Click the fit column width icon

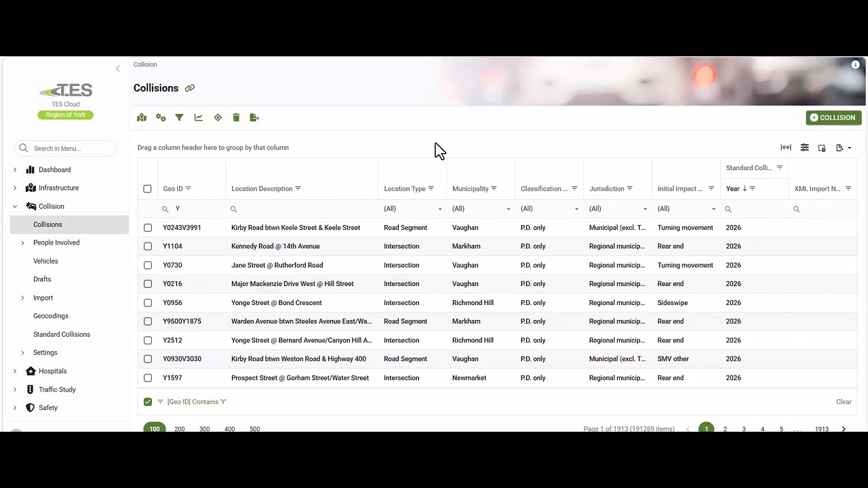(786, 148)
